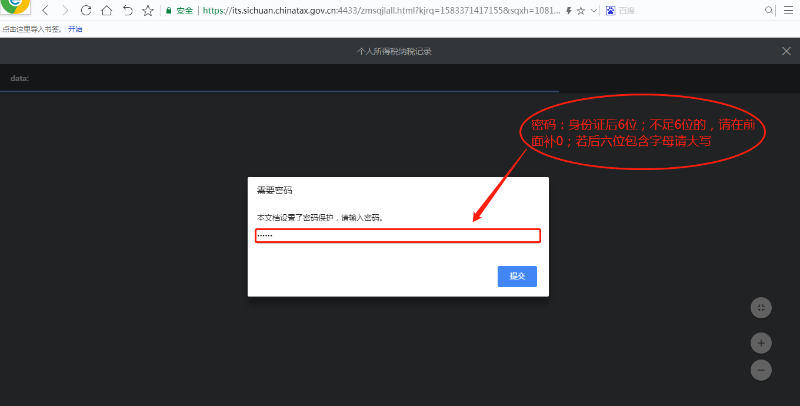Open the browser hamburger menu
This screenshot has height=406, width=800.
(x=788, y=10)
